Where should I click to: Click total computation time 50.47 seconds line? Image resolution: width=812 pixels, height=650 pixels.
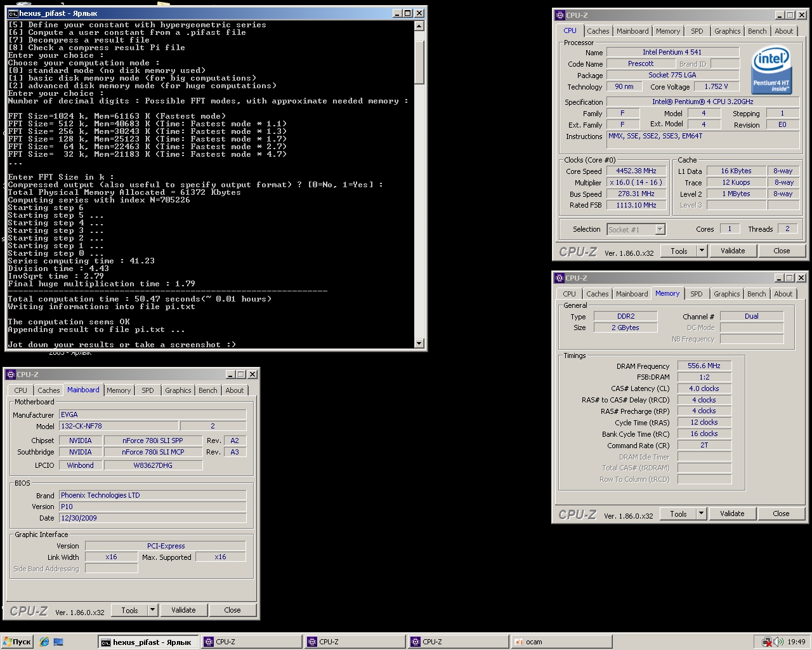[x=140, y=299]
